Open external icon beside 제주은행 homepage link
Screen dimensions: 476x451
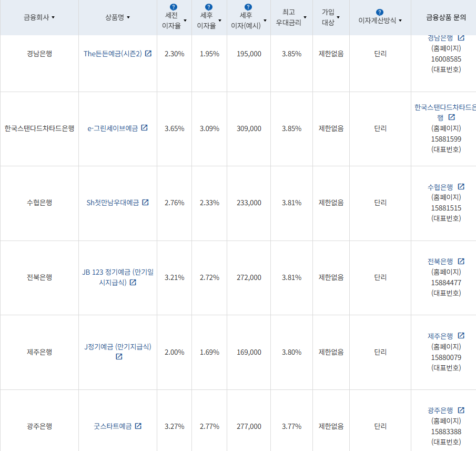pos(461,336)
